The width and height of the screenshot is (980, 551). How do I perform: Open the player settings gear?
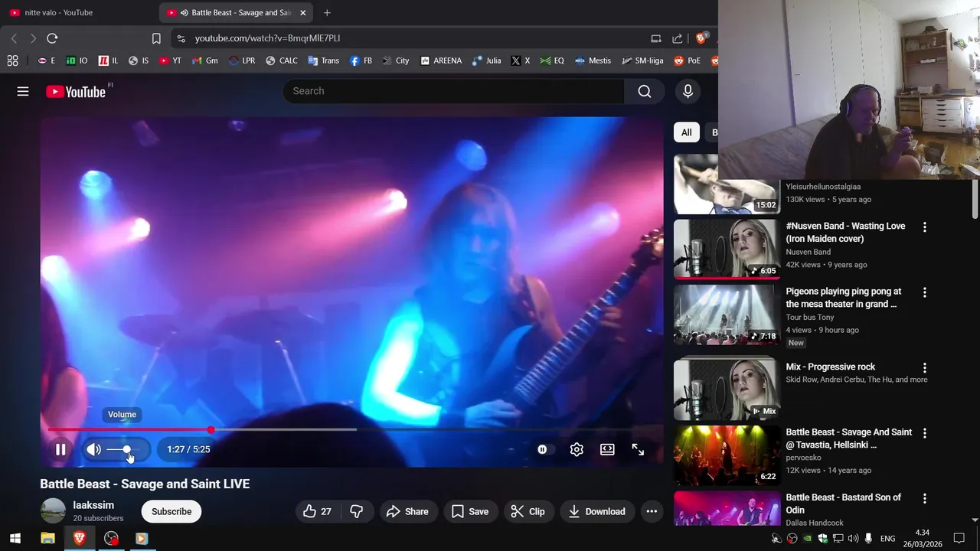(x=577, y=450)
